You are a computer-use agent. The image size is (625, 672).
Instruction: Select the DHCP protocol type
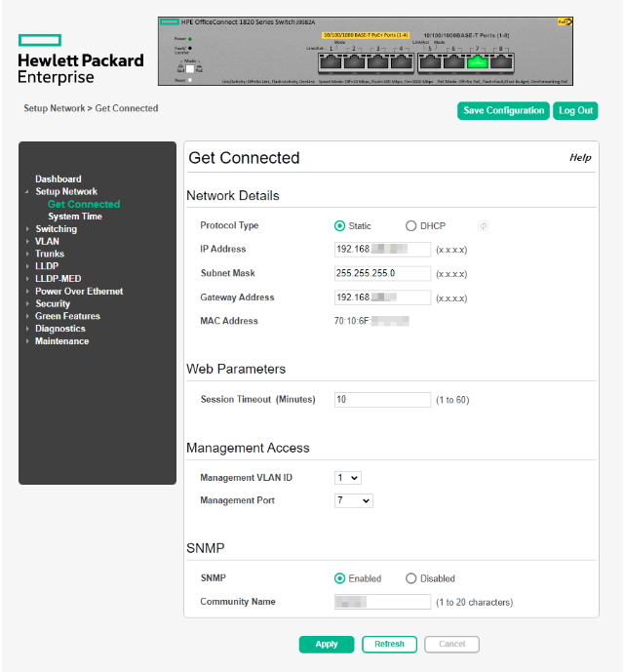pos(410,226)
